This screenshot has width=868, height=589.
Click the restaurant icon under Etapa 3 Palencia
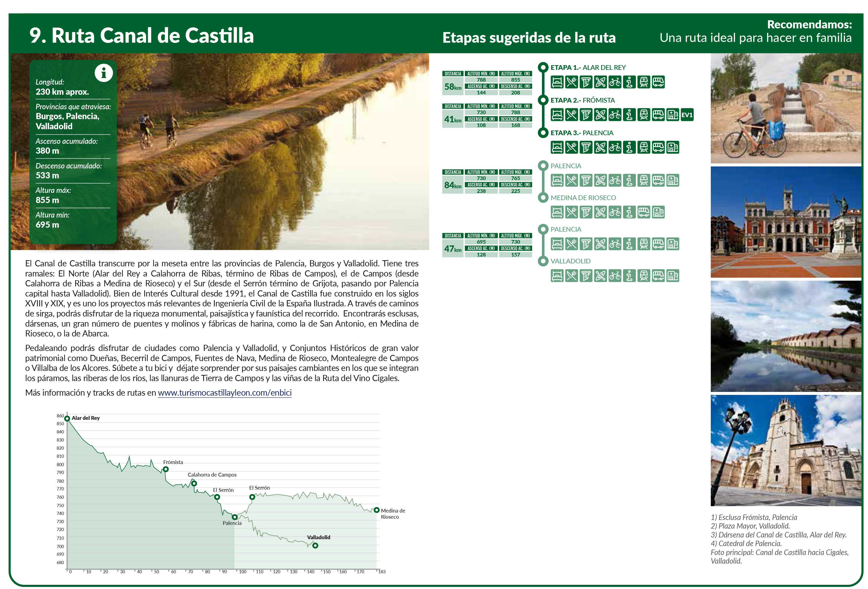(x=572, y=147)
